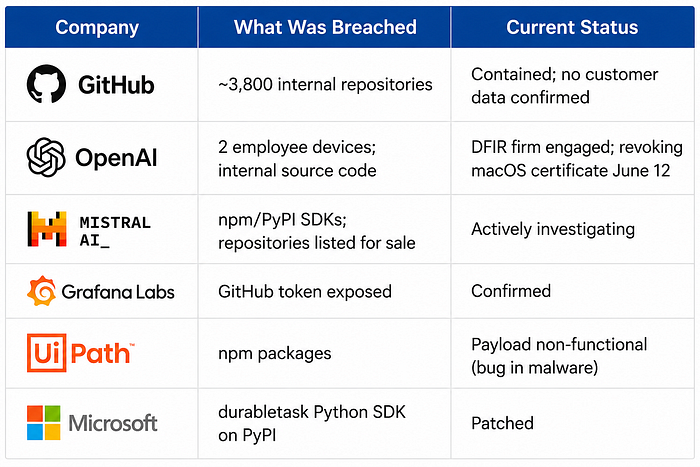Select the What Was Breached header
Screen dimensions: 700x467
(x=325, y=27)
